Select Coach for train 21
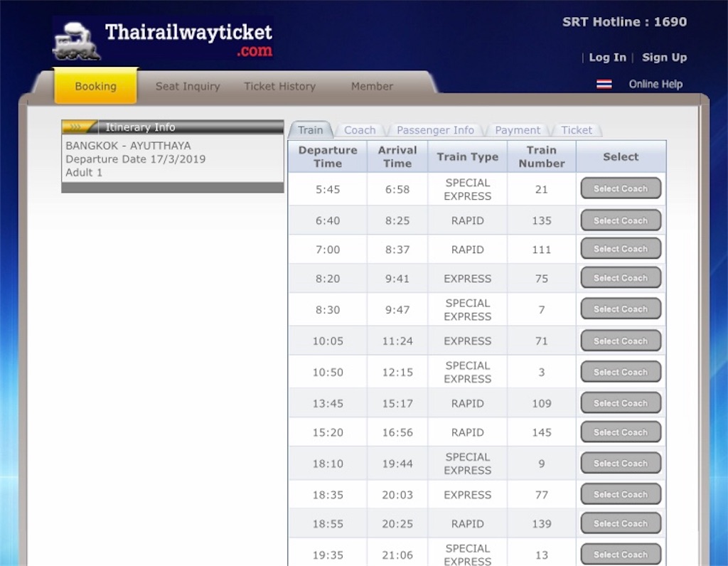The image size is (728, 566). [x=620, y=188]
